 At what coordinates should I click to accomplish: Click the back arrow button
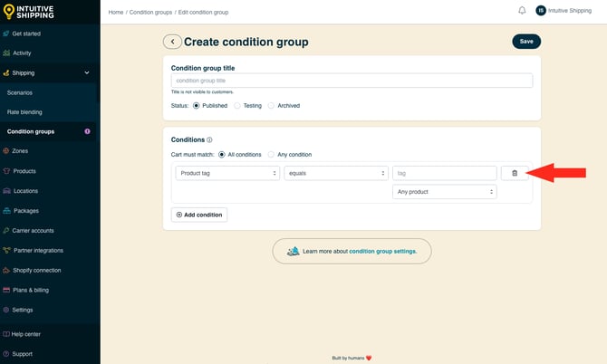tap(172, 42)
